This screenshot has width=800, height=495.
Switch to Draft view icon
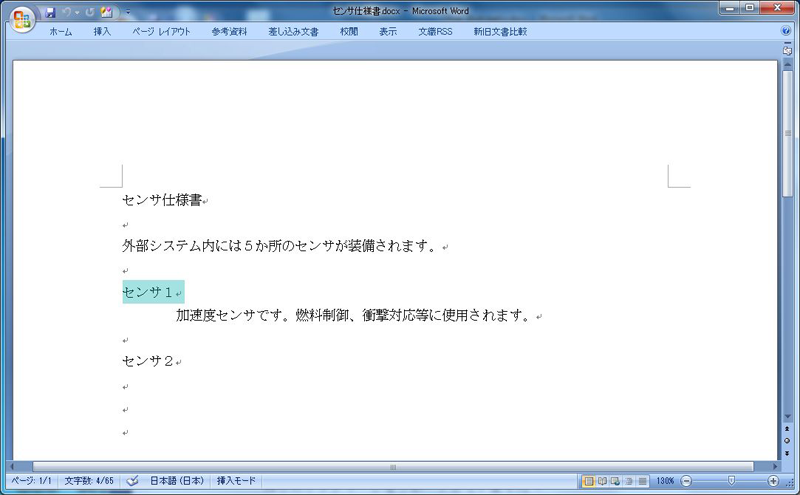click(642, 481)
